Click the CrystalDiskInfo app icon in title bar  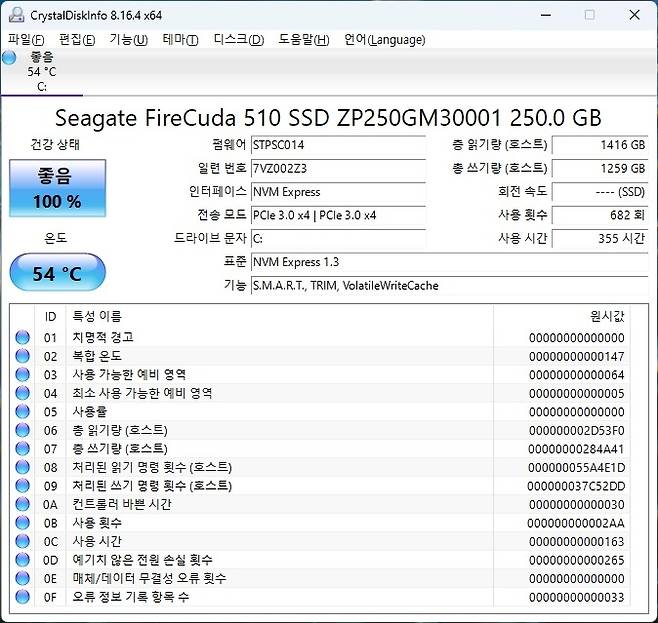pyautogui.click(x=13, y=14)
